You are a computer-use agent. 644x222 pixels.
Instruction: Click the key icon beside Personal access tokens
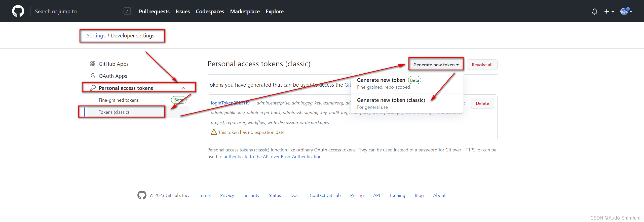[x=93, y=88]
